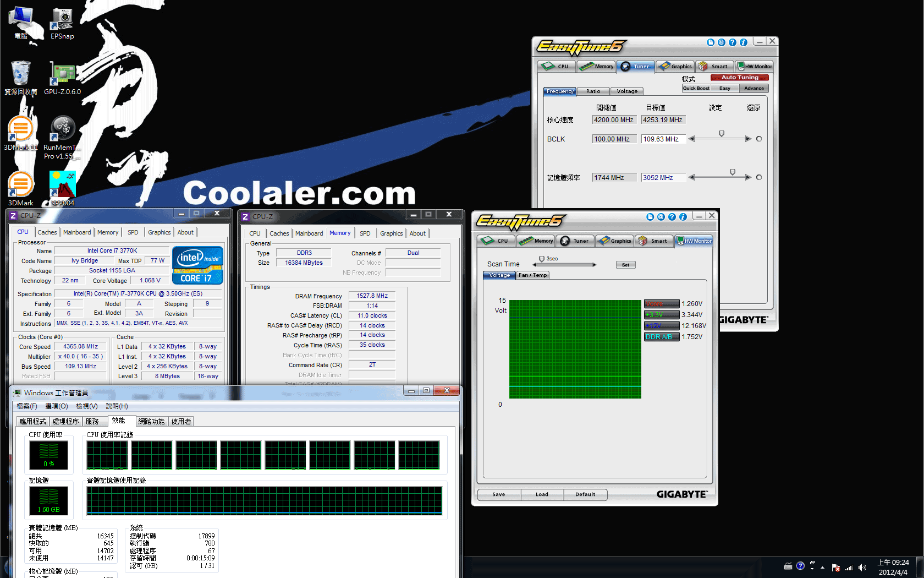Click the memory frequency slider handle
The width and height of the screenshot is (924, 578).
(x=732, y=172)
